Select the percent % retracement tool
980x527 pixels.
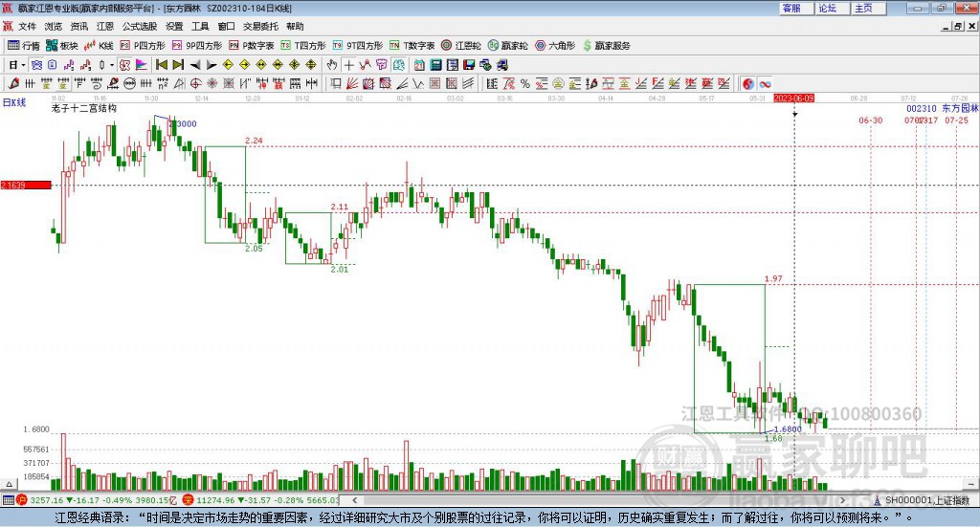[525, 83]
